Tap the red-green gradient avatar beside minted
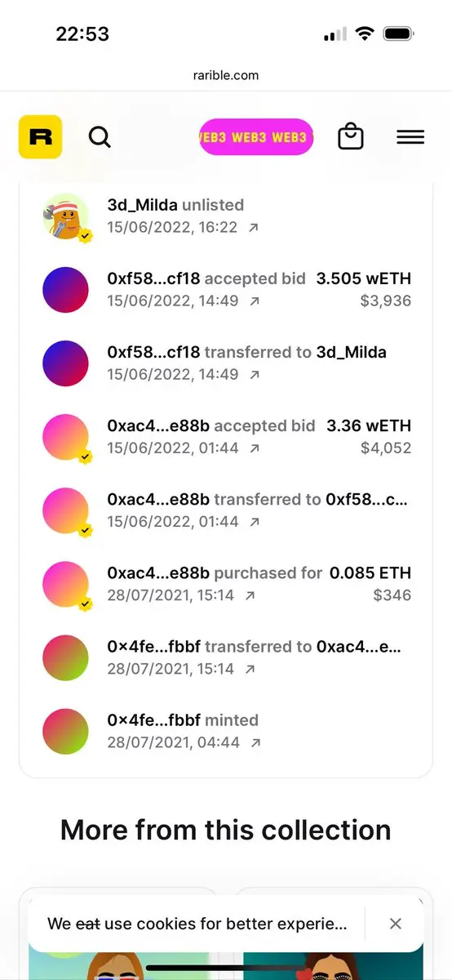Viewport: 452px width, 980px height. 65,731
